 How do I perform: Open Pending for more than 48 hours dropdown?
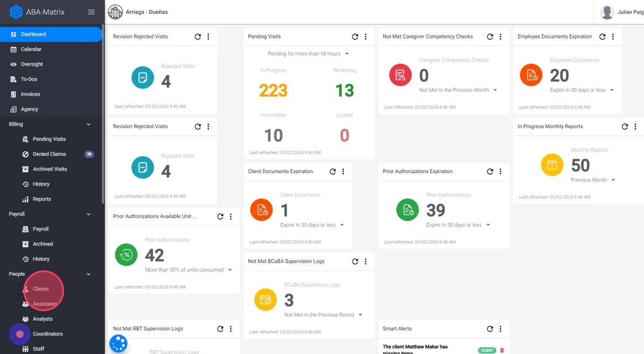[308, 54]
